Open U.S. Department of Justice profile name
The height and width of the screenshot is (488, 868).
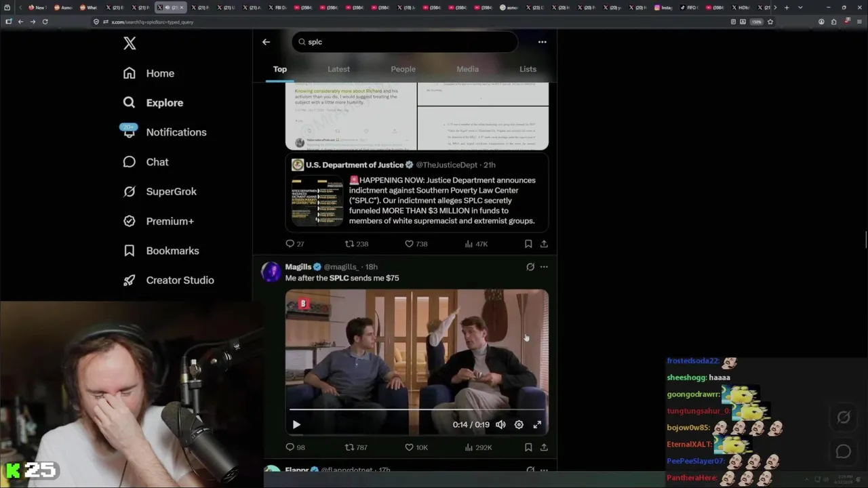[x=354, y=165]
